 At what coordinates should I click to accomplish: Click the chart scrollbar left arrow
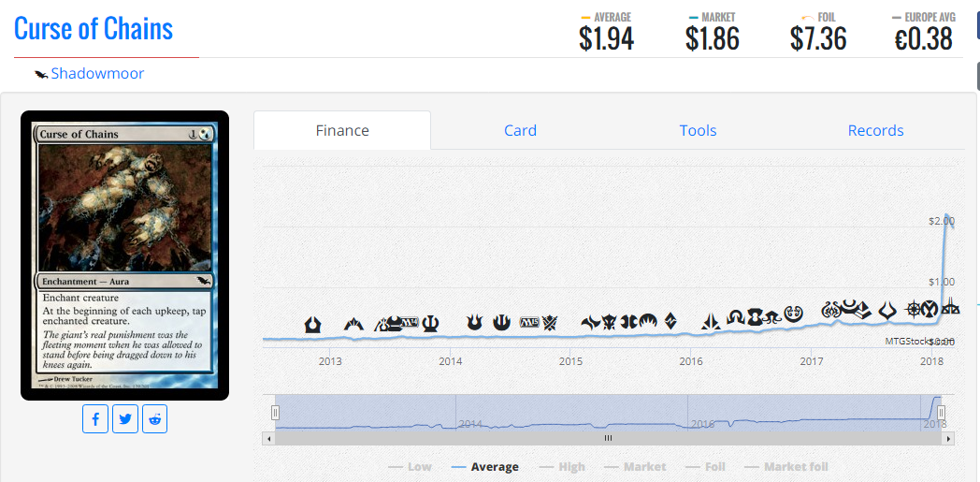tap(268, 439)
